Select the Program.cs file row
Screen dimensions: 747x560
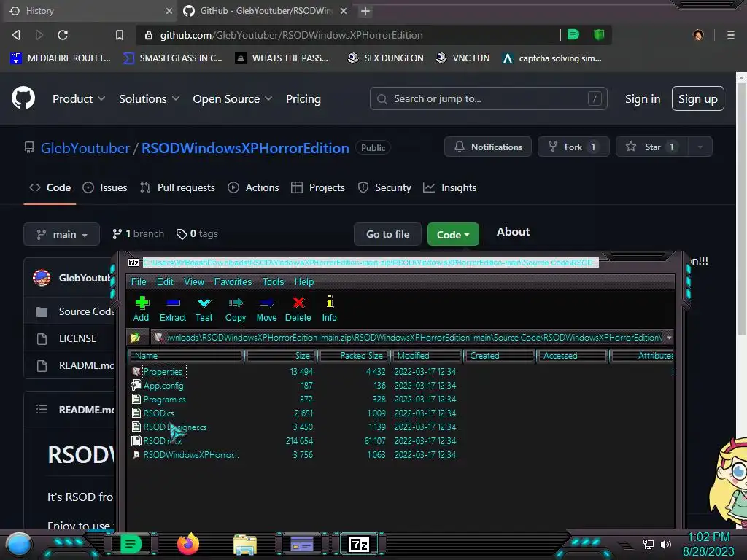(x=164, y=399)
